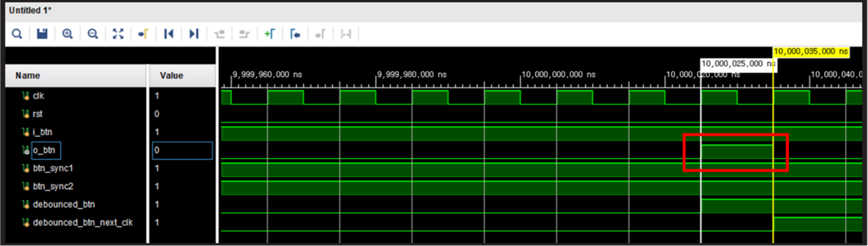Screen dimensions: 868x246
Task: Jump to the beginning of simulation time
Action: [169, 34]
